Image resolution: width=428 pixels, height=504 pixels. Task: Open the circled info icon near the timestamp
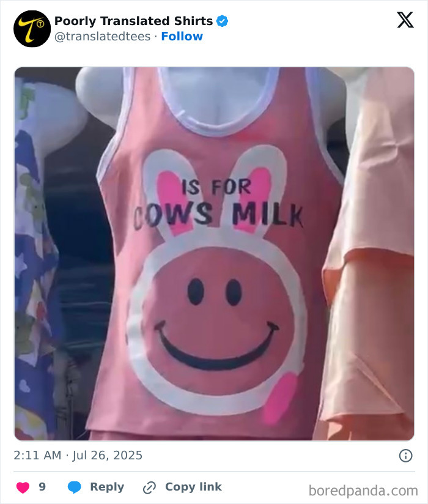tap(406, 455)
